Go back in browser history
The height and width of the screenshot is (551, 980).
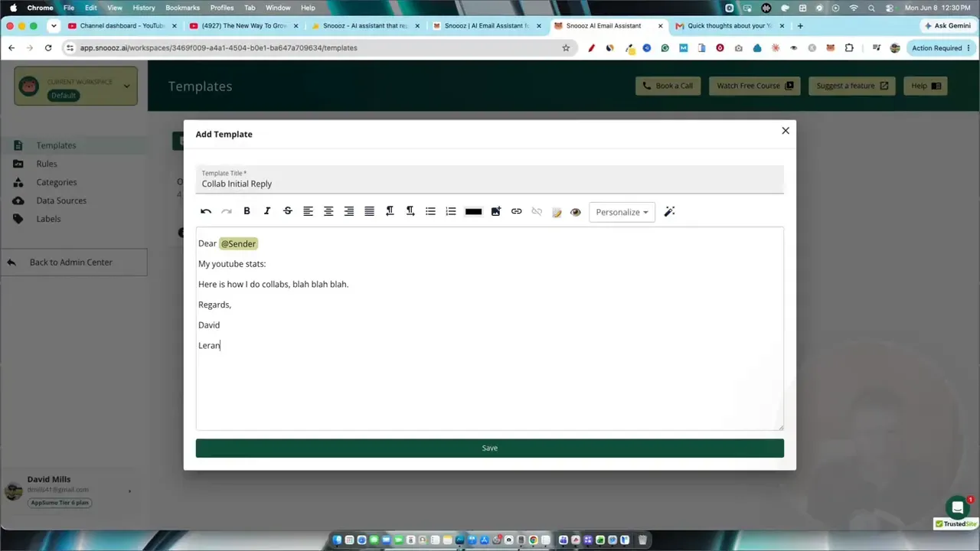[x=11, y=47]
